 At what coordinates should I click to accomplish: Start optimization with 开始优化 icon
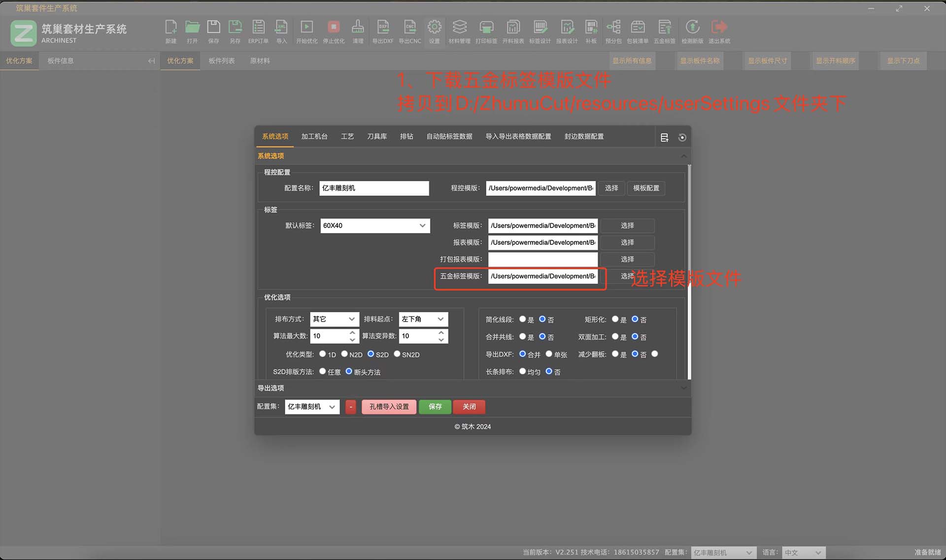306,32
